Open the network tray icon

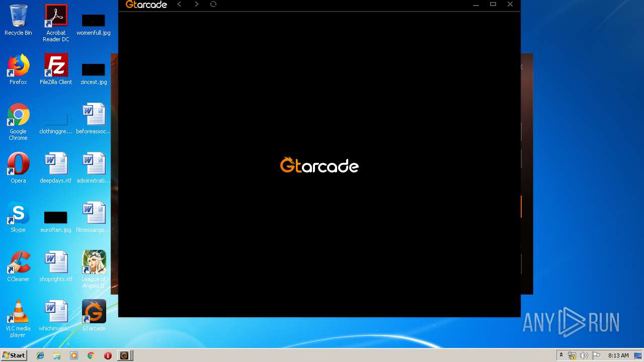pos(572,355)
